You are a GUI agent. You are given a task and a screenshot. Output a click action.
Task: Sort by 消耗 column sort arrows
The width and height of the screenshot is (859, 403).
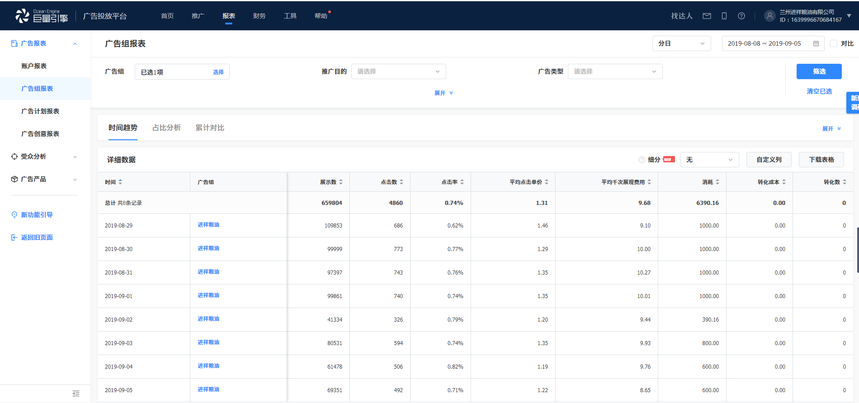[717, 182]
